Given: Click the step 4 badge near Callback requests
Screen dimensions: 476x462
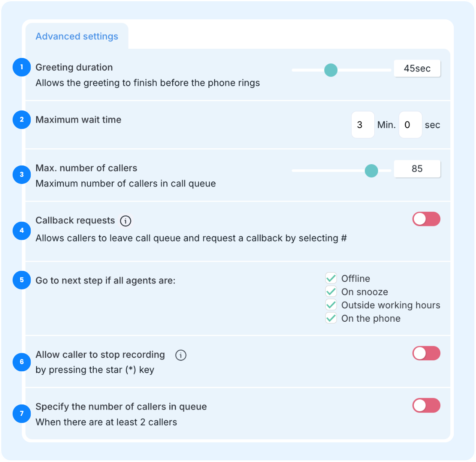Looking at the screenshot, I should (21, 231).
